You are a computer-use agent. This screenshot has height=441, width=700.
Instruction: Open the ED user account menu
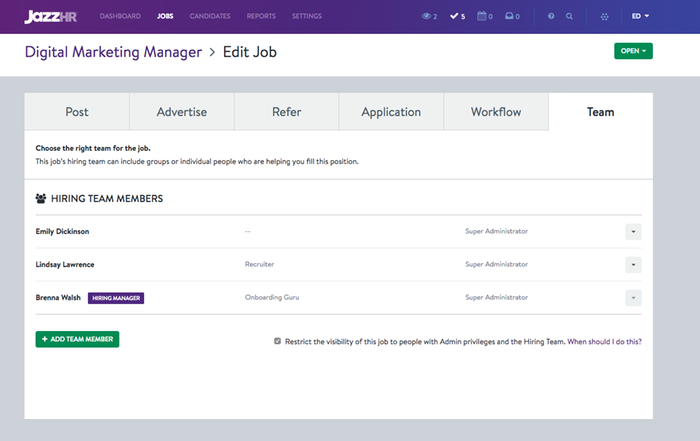coord(640,17)
